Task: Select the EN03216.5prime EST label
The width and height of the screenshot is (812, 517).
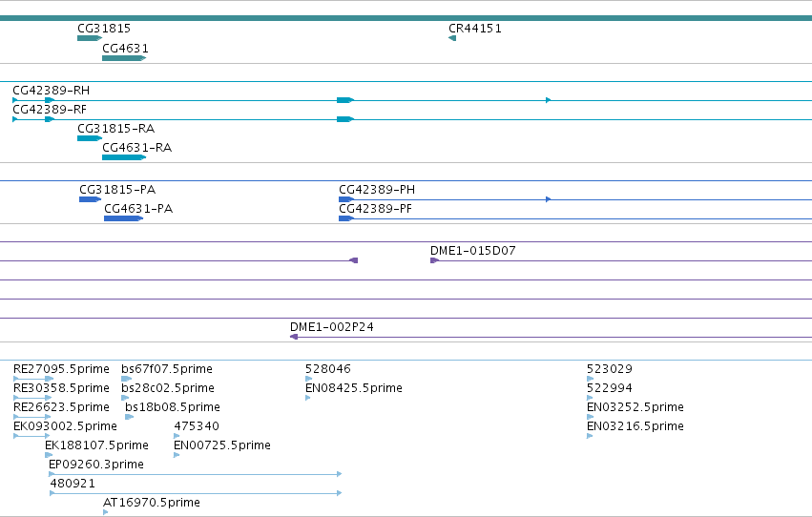Action: (x=635, y=426)
